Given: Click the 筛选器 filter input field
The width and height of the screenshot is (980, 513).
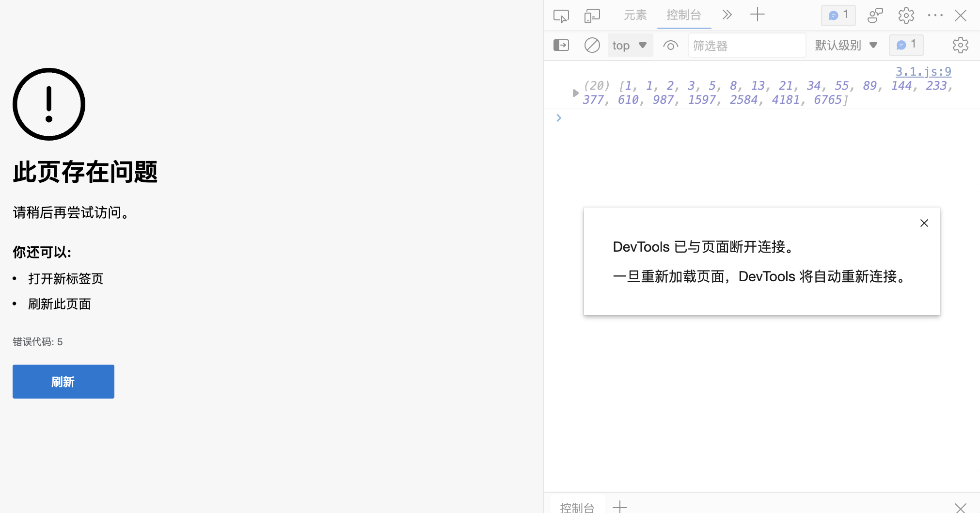Looking at the screenshot, I should (x=746, y=46).
